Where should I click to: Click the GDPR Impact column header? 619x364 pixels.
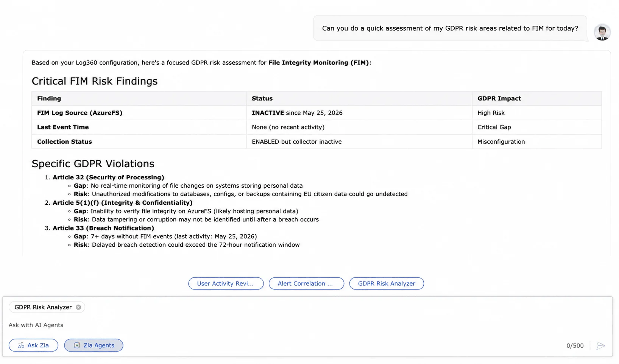point(537,98)
